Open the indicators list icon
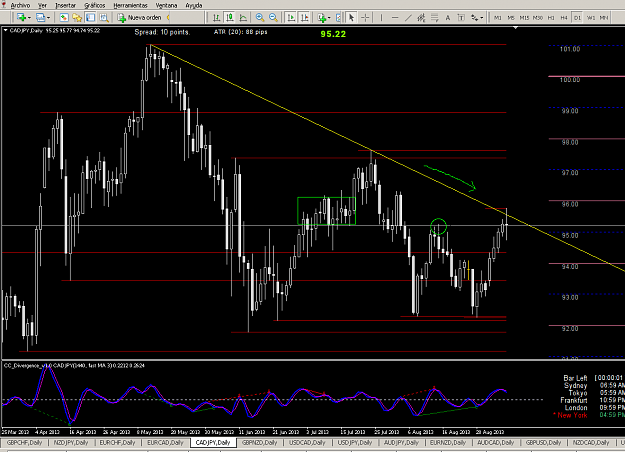625x452 pixels. tap(321, 18)
